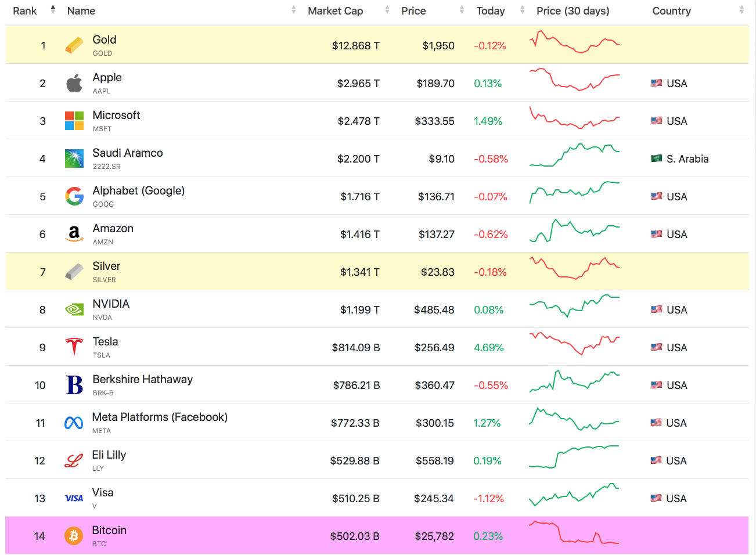Click the Amazon logo icon
756x555 pixels.
(74, 234)
